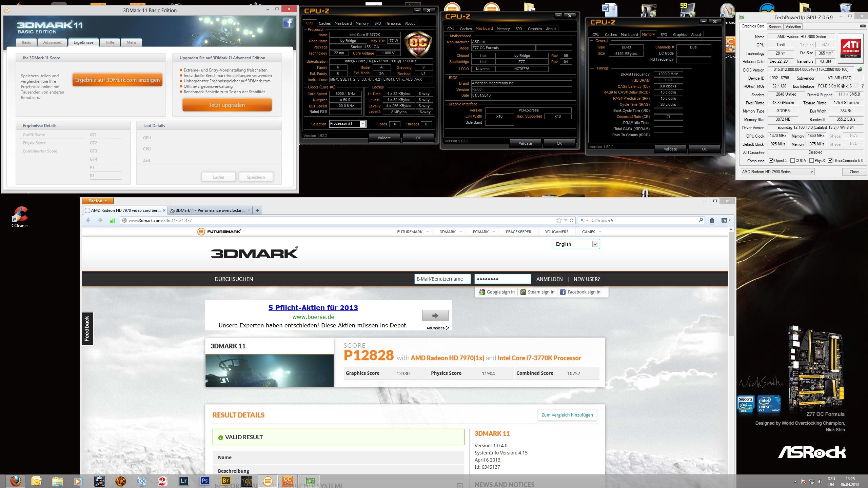The image size is (868, 488).
Task: Click Firefox back arrow button
Action: coord(88,220)
